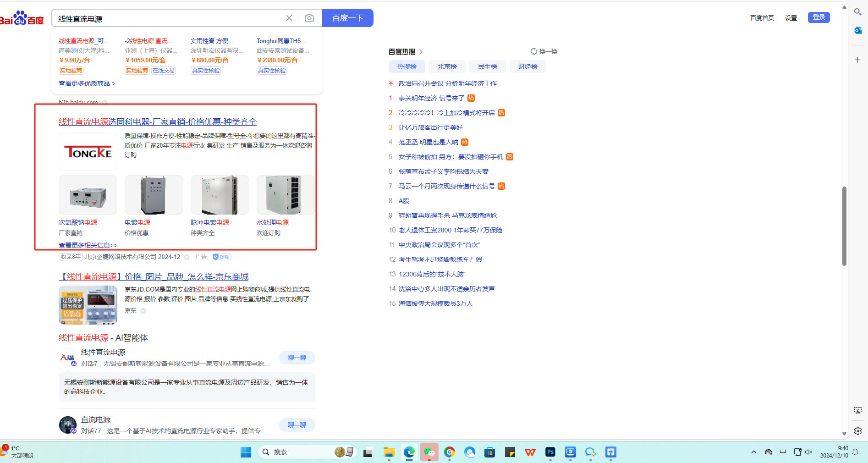Open Baidu image search camera icon
Viewport: 868px width, 463px height.
pyautogui.click(x=309, y=18)
